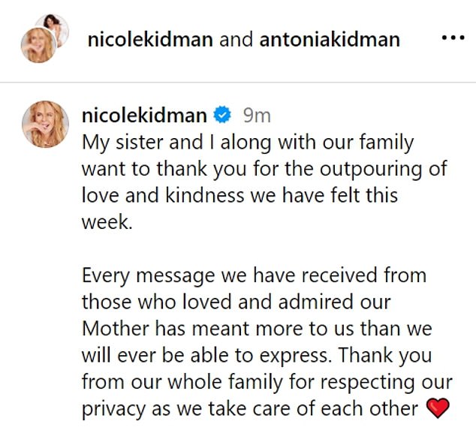Image resolution: width=476 pixels, height=448 pixels.
Task: Open the dark-haired back avatar in header
Action: [54, 27]
